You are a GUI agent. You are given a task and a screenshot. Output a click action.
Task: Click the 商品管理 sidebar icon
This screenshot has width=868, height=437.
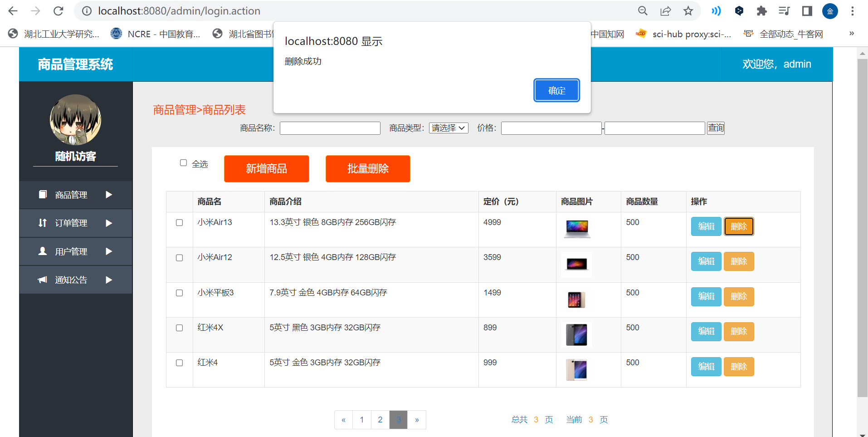tap(43, 195)
